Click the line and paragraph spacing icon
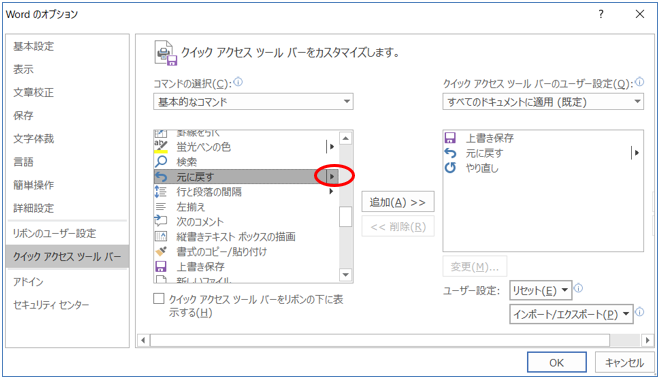Viewport: 659px width, 378px height. pos(161,192)
